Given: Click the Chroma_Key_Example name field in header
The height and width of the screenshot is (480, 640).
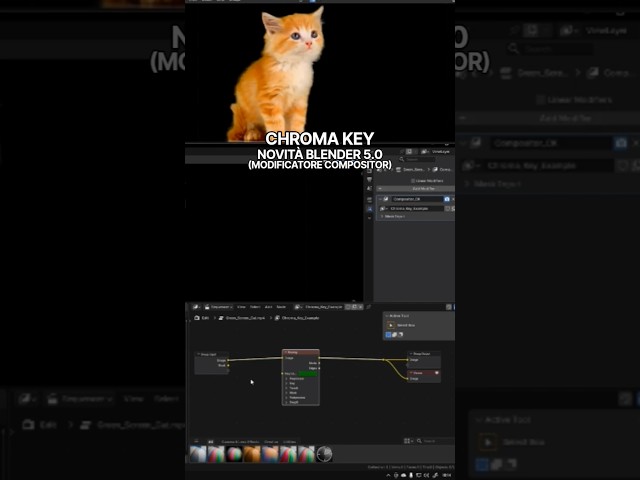Looking at the screenshot, I should click(x=324, y=307).
